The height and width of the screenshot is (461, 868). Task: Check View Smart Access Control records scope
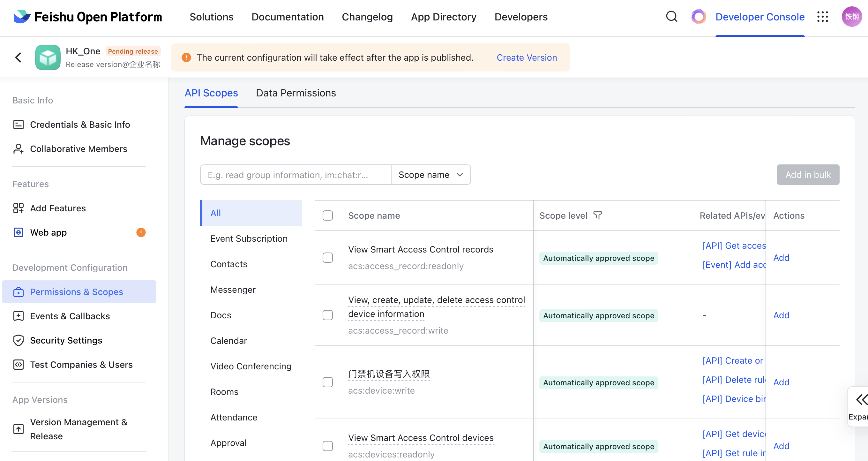point(327,257)
